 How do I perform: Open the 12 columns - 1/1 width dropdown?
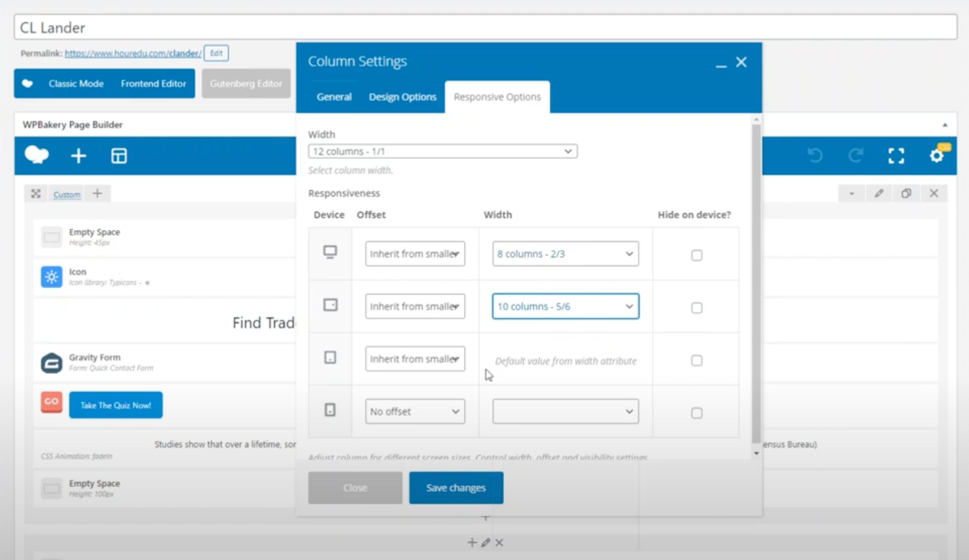(x=443, y=151)
